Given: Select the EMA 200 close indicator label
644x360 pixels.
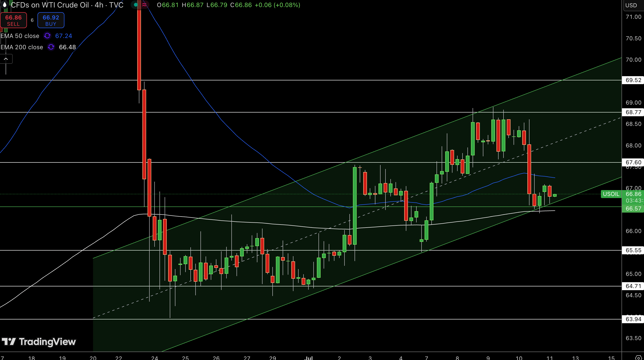Looking at the screenshot, I should [x=22, y=47].
